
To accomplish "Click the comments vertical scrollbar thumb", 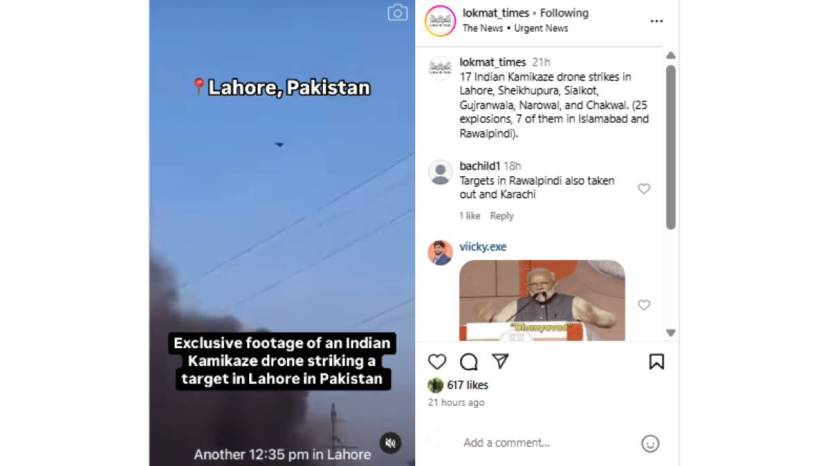I will tap(671, 147).
